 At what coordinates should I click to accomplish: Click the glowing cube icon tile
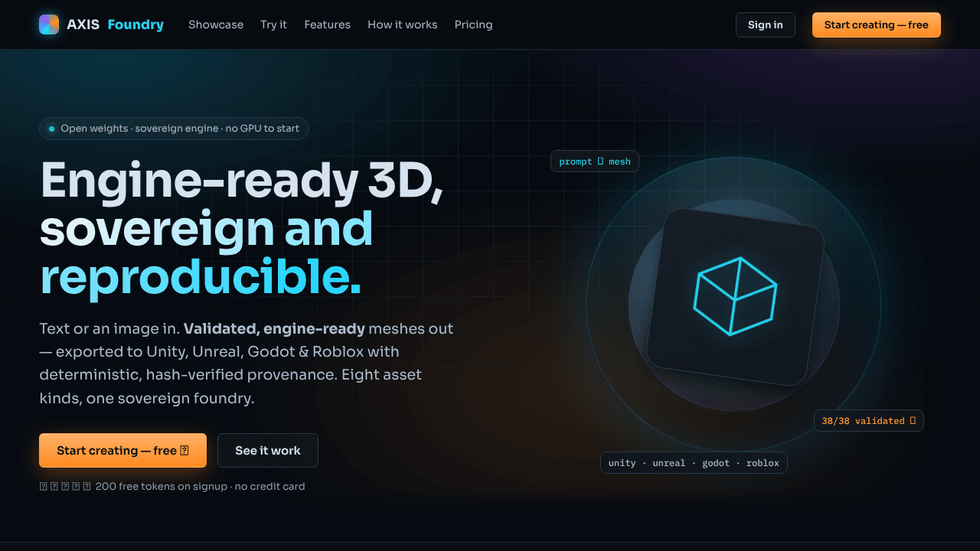tap(735, 297)
